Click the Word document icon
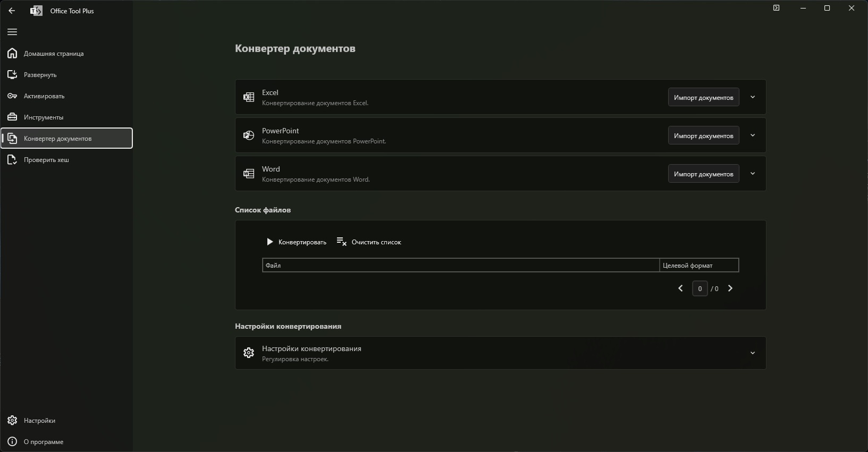The height and width of the screenshot is (452, 868). (x=248, y=174)
